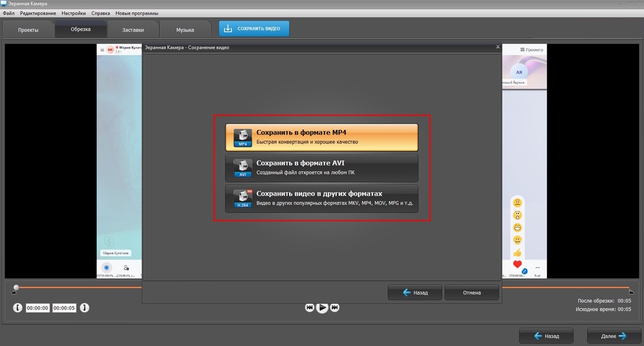Click Отмена in the save dialog
The image size is (644, 346).
[471, 293]
